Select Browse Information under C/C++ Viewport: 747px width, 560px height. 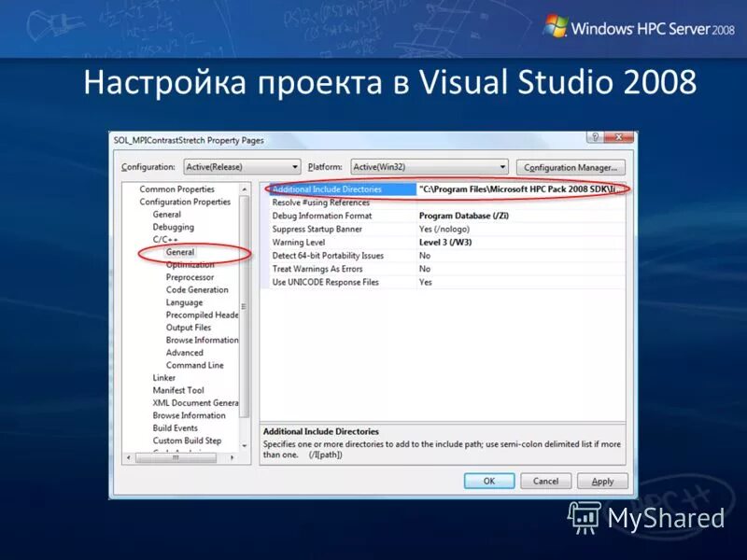pos(202,340)
